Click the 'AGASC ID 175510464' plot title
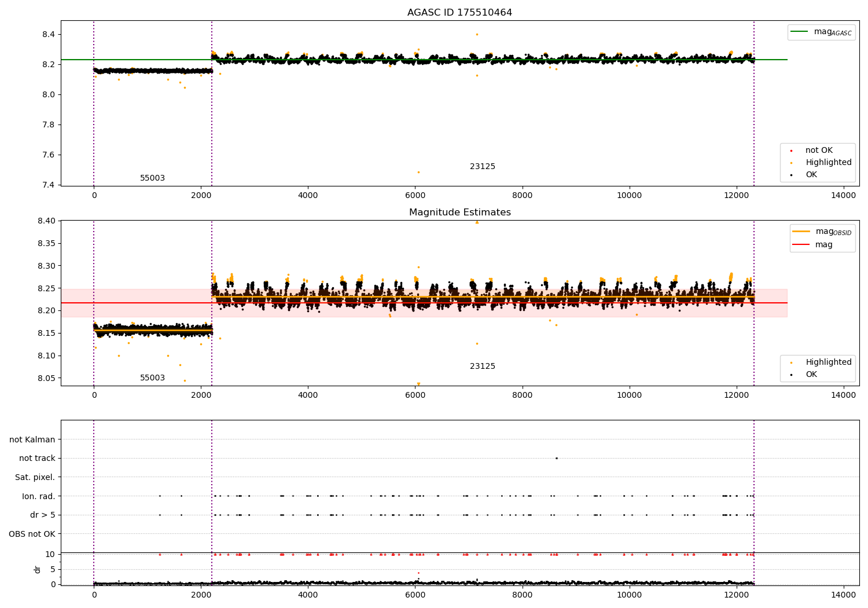 point(459,13)
